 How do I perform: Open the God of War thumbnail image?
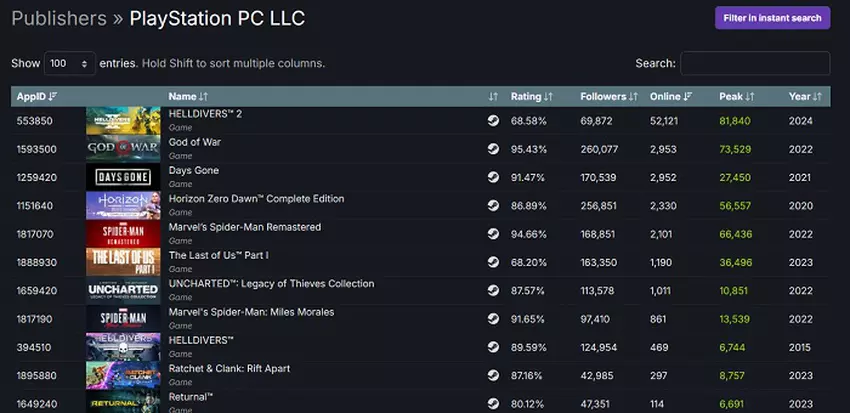point(123,149)
